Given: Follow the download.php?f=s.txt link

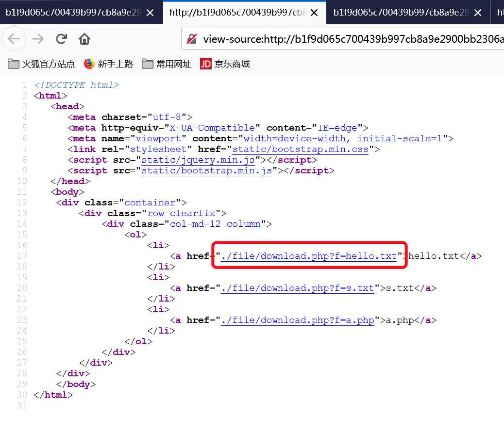Looking at the screenshot, I should click(297, 288).
